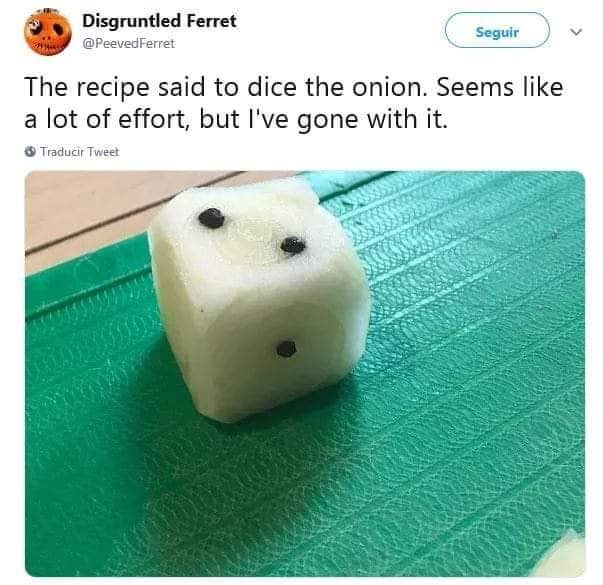Open the onion dice photo
Image resolution: width=603 pixels, height=585 pixels.
[305, 373]
